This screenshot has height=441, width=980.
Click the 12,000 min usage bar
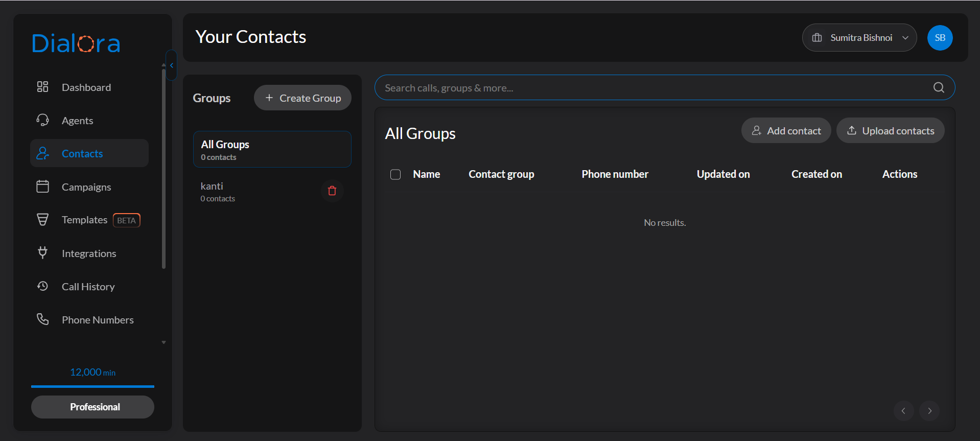point(92,386)
